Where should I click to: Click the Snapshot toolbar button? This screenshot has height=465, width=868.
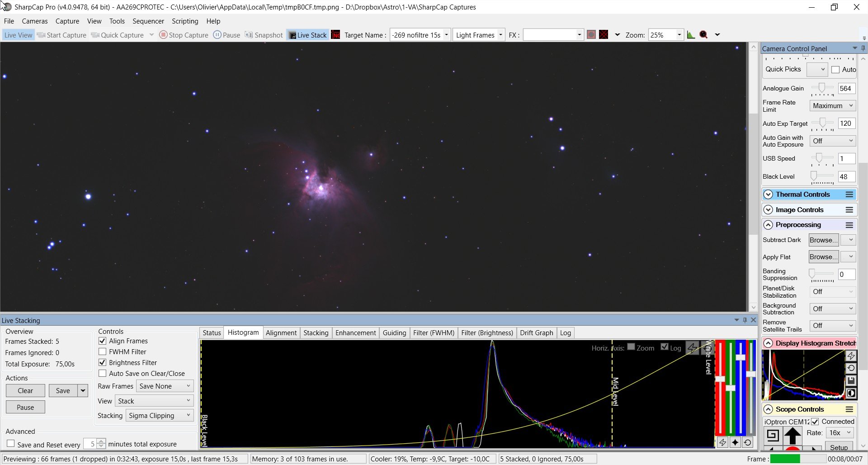point(264,35)
